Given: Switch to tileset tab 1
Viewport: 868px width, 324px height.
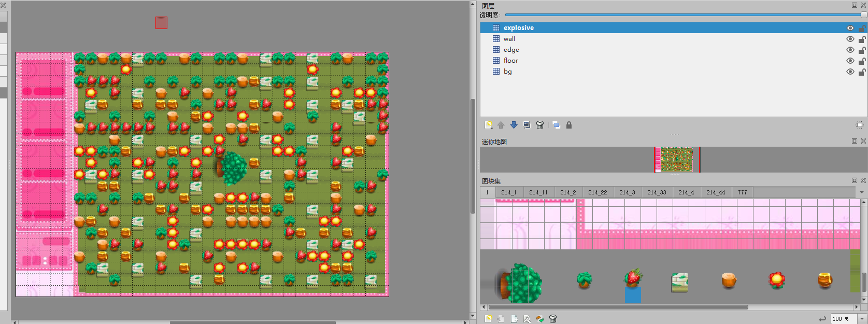Looking at the screenshot, I should coord(487,192).
